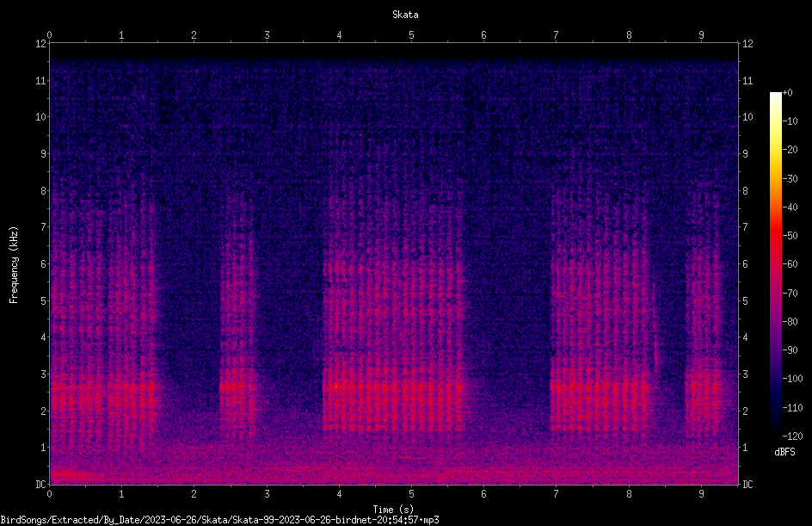Click the "2" tick on bottom time axis

(x=194, y=494)
